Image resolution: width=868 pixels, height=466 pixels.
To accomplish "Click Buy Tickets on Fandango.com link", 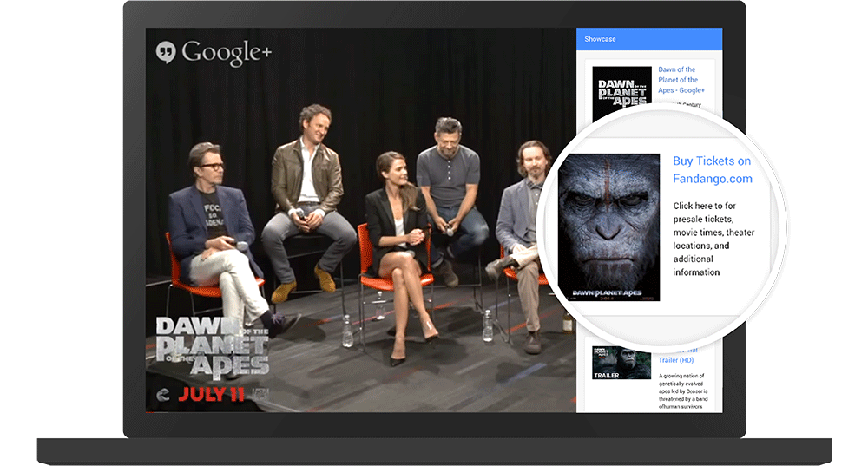I will 713,170.
